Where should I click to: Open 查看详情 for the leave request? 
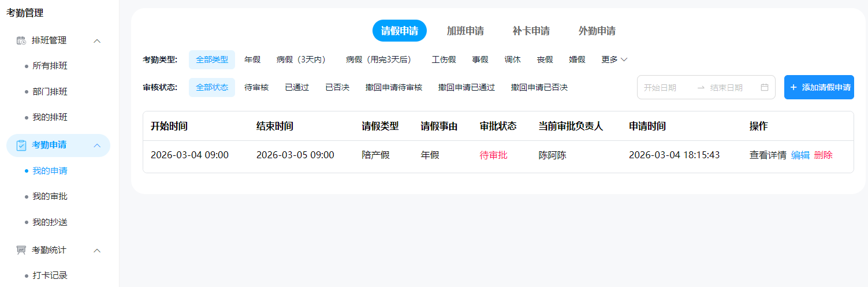pos(768,155)
